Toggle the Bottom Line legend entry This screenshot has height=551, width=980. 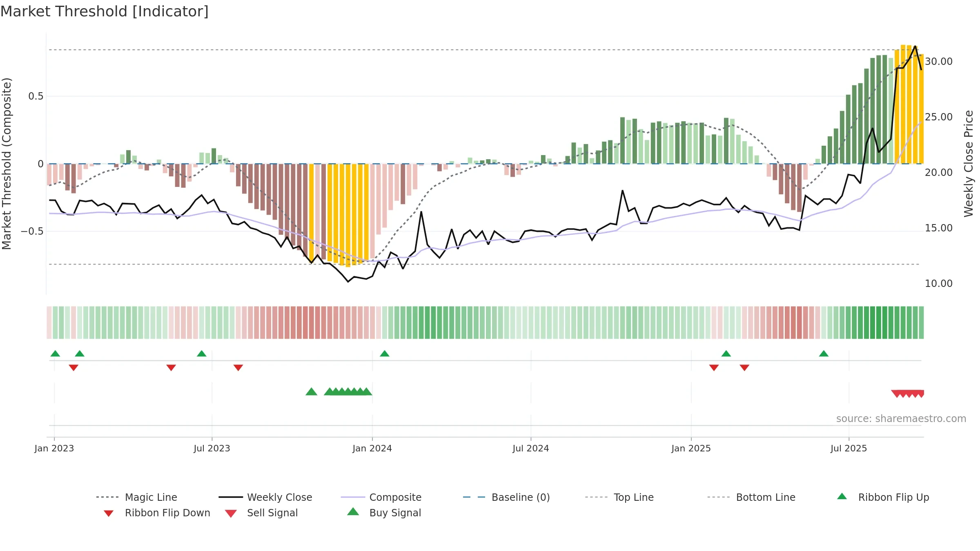(x=751, y=497)
